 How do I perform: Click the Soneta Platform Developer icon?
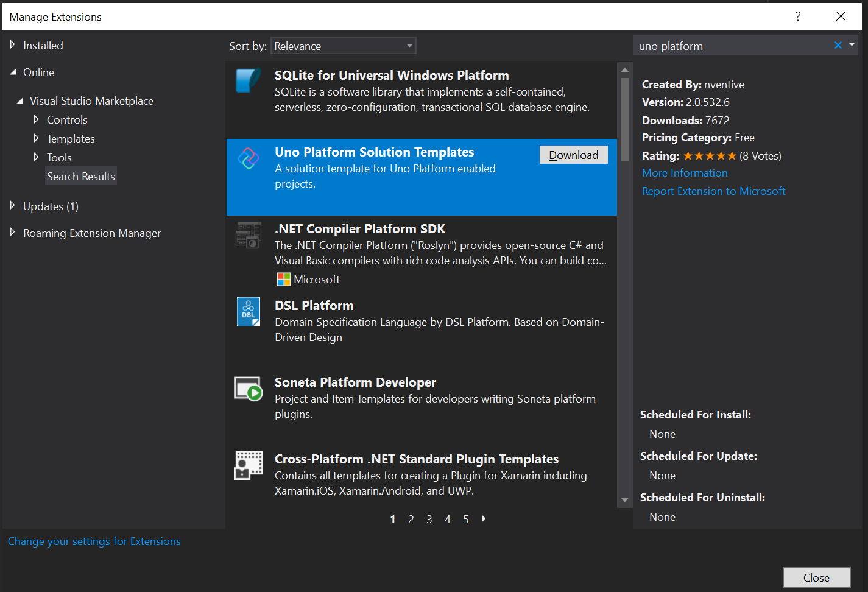249,389
